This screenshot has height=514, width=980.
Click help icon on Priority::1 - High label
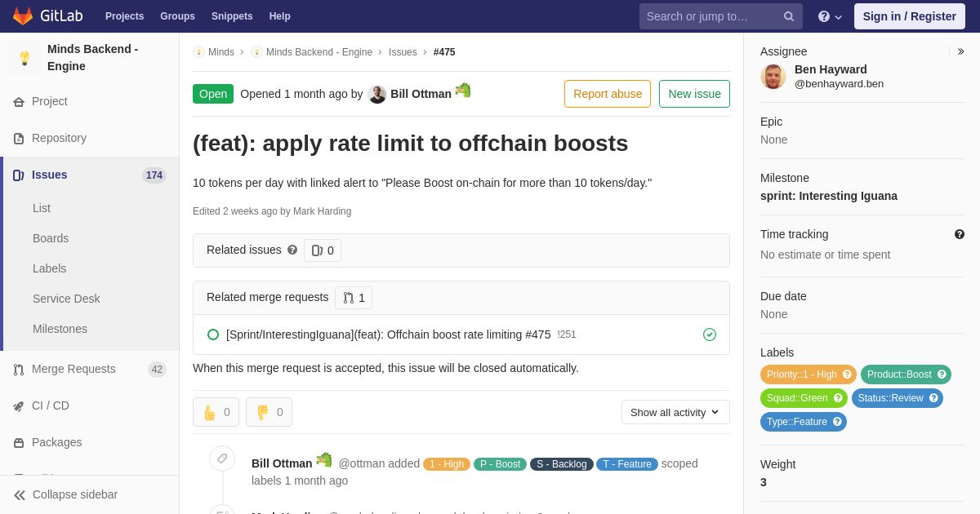click(847, 374)
